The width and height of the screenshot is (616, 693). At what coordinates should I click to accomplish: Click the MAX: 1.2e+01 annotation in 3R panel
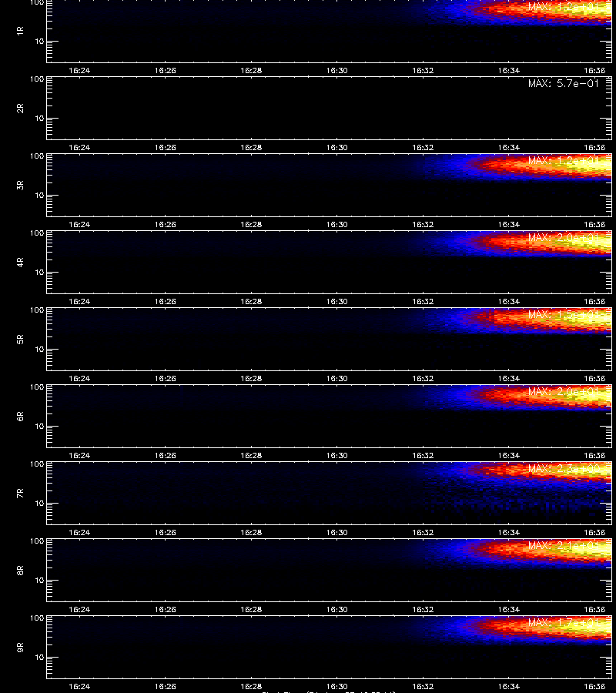tap(564, 160)
